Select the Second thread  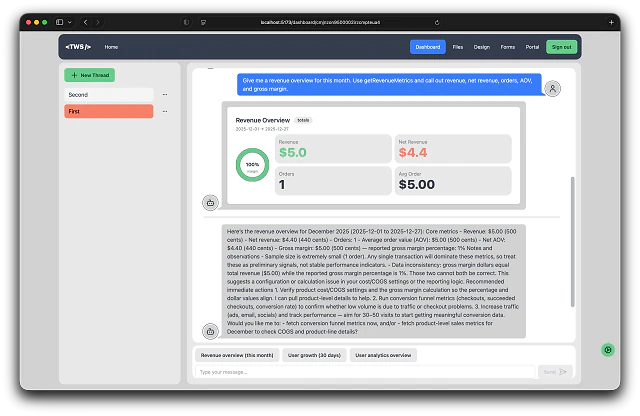pos(109,94)
